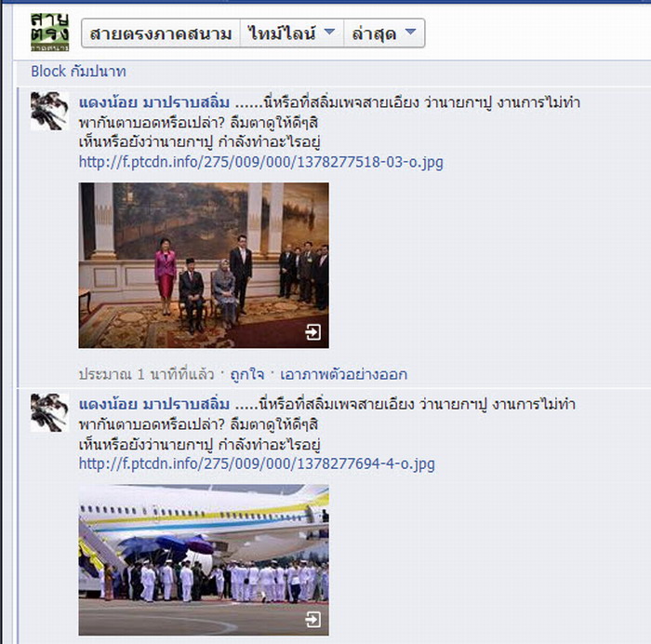Image resolution: width=651 pixels, height=644 pixels.
Task: Expand the ล่าสุด dropdown
Action: pos(384,34)
